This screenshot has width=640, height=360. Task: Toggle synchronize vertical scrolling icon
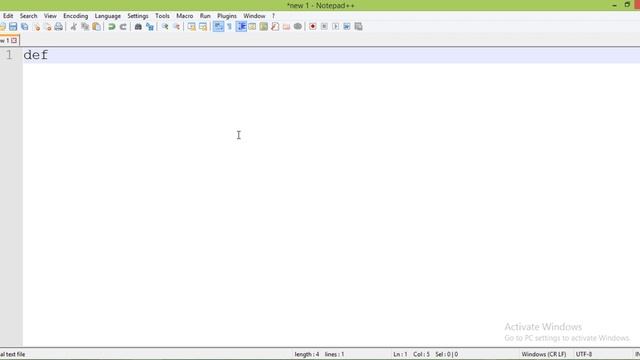(x=191, y=27)
